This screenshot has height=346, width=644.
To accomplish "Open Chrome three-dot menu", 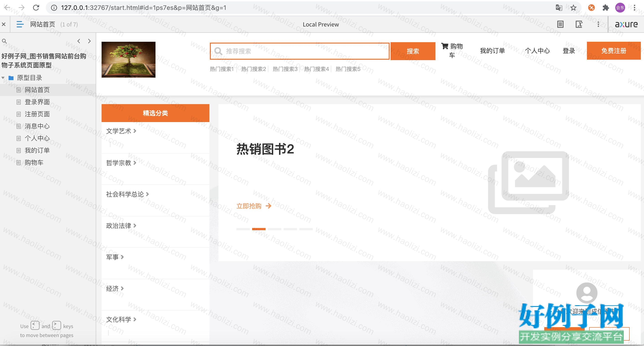I will pos(635,8).
